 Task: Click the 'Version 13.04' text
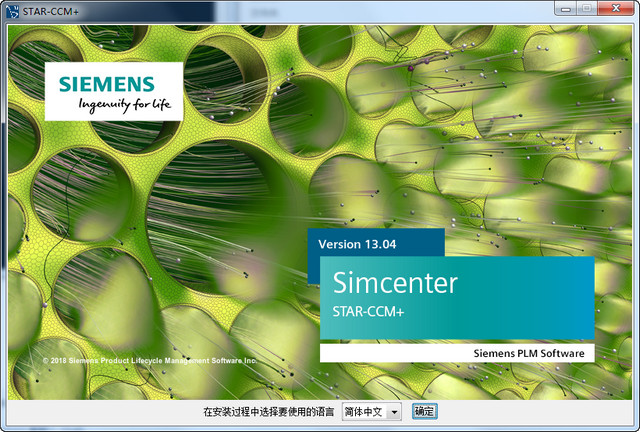pos(357,244)
